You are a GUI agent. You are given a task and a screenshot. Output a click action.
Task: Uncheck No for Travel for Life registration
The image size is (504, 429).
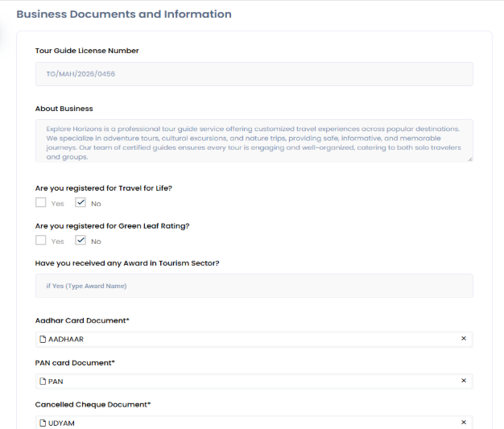81,203
